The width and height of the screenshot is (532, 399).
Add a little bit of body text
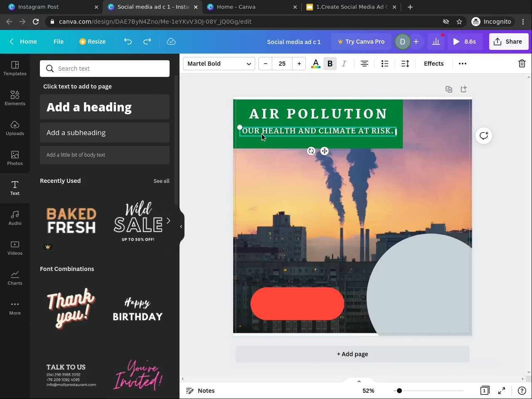[x=105, y=155]
